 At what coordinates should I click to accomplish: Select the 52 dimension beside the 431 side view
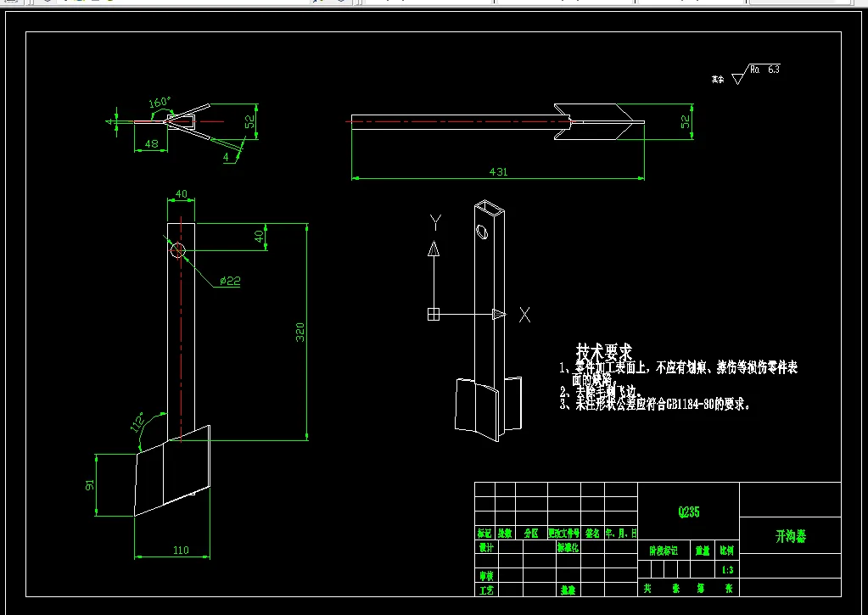(686, 121)
